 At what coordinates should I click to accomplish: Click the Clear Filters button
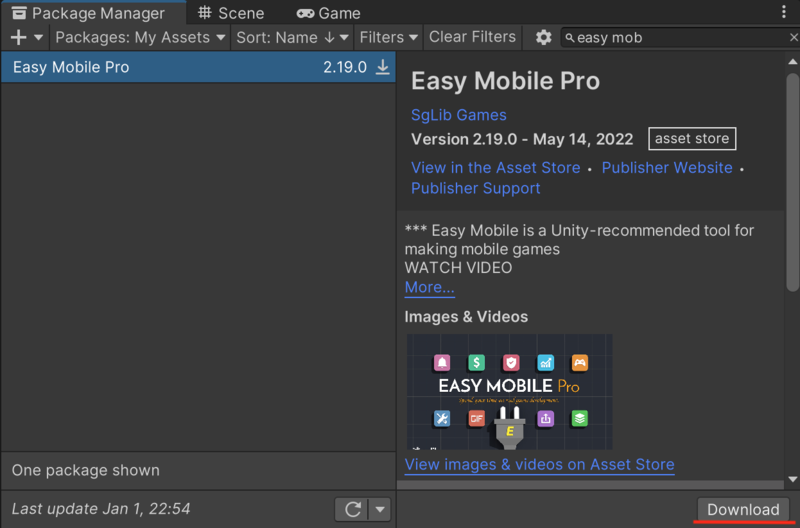pyautogui.click(x=472, y=37)
